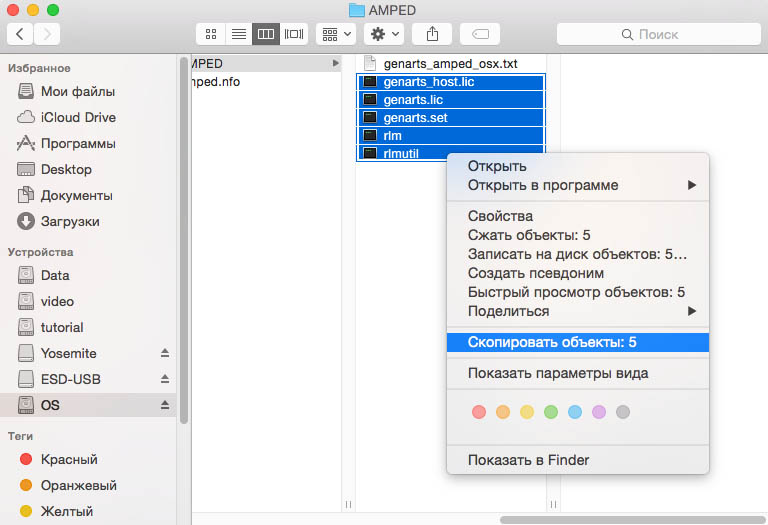Choose Показать параметры вида
768x525 pixels.
pyautogui.click(x=578, y=373)
